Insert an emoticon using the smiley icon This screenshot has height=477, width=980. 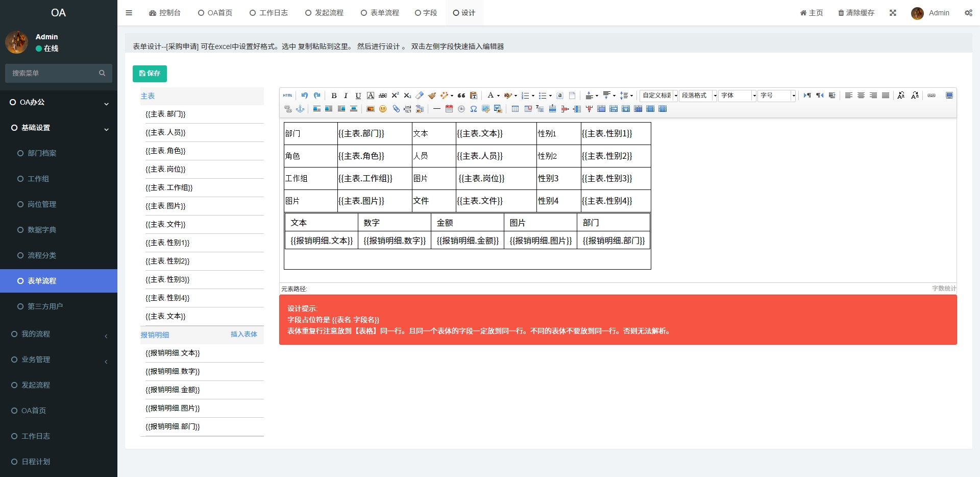[383, 109]
